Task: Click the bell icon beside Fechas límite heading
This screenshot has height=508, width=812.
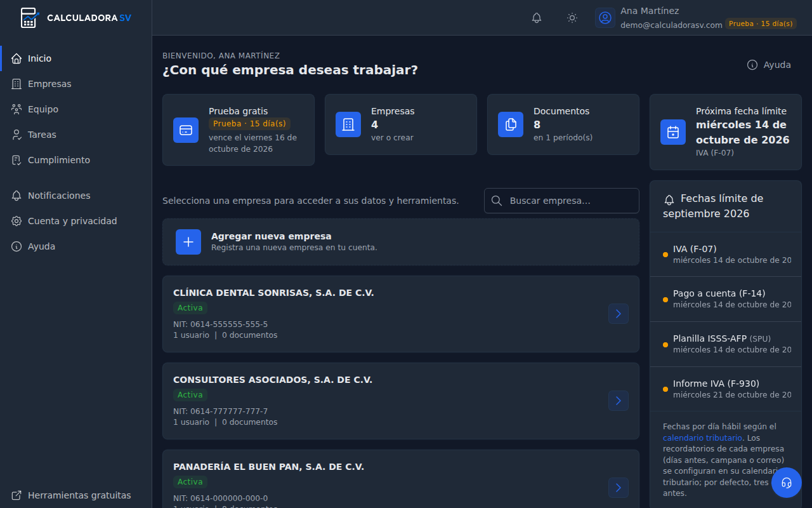Action: tap(669, 199)
